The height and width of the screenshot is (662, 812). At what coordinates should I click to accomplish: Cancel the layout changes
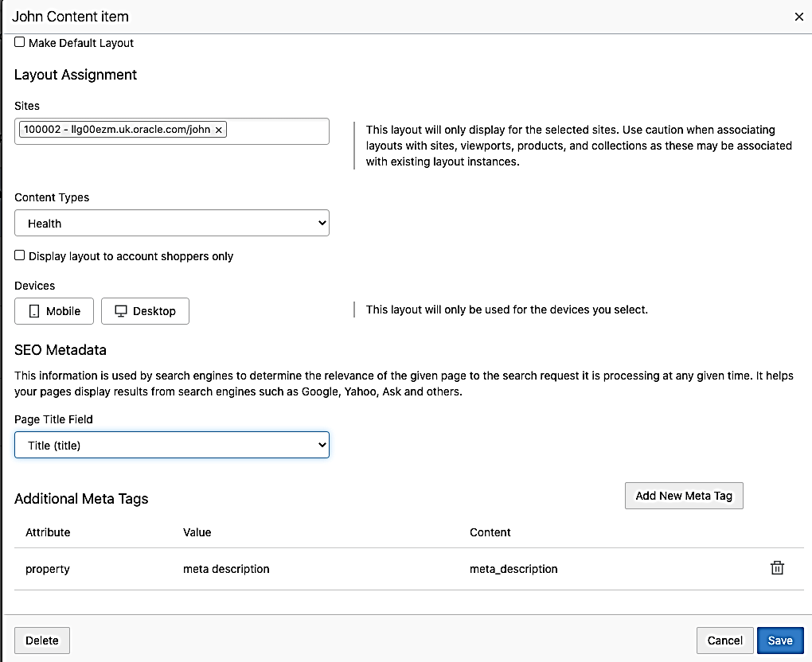(724, 641)
